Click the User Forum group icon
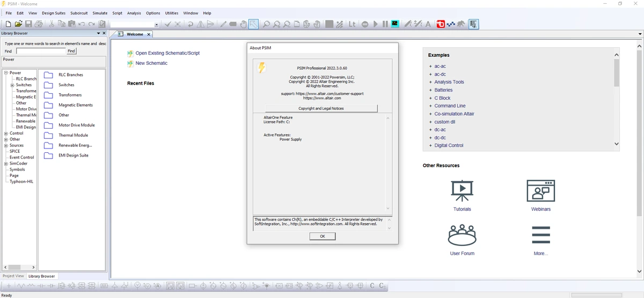Image resolution: width=644 pixels, height=298 pixels. pyautogui.click(x=462, y=234)
